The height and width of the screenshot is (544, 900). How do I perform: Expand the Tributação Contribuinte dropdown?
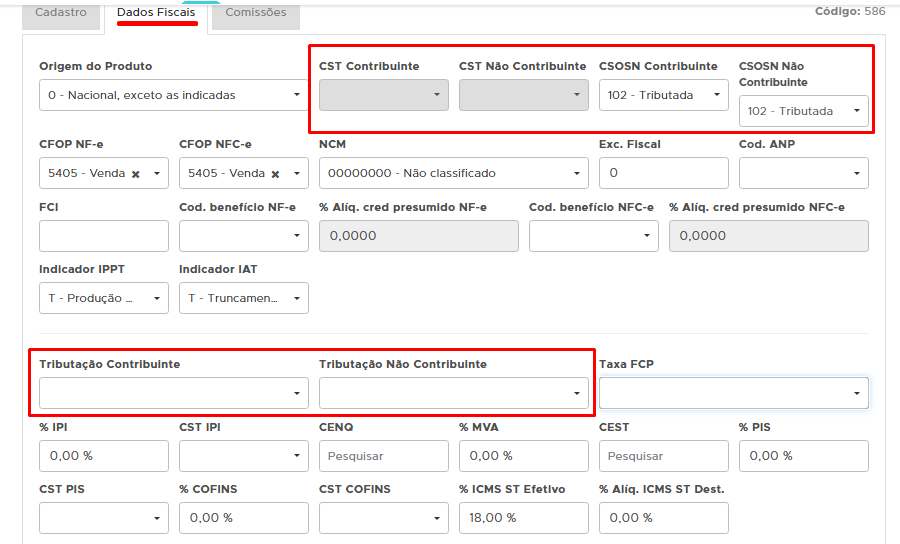(x=173, y=393)
